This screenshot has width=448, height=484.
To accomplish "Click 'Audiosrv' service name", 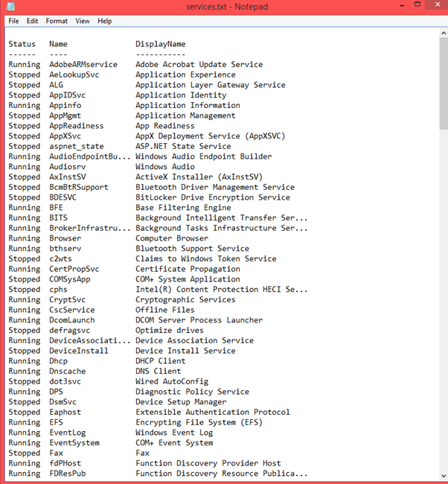I will tap(67, 167).
